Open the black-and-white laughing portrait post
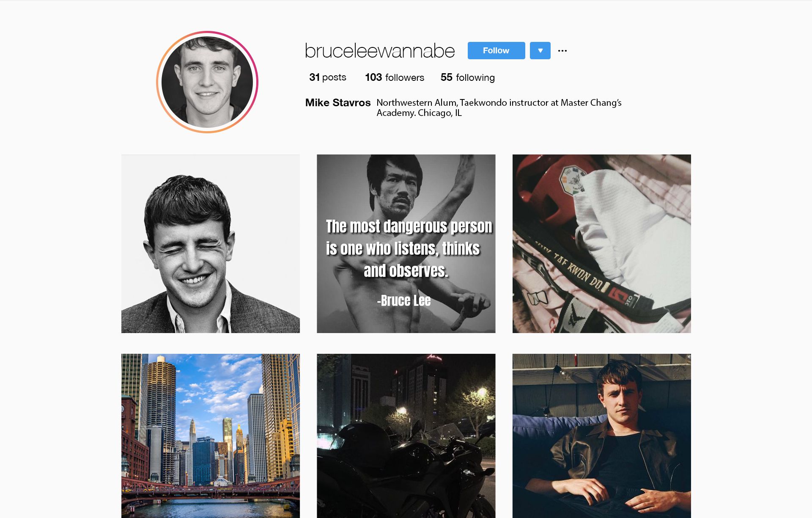 coord(211,244)
